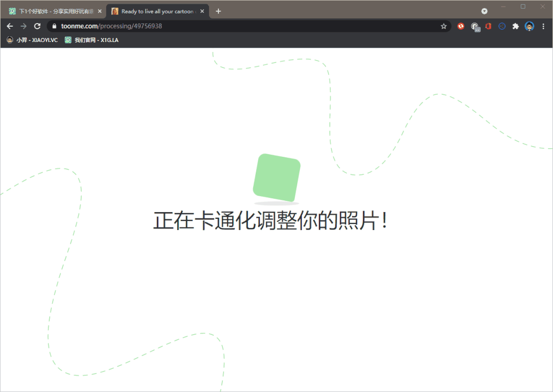Close the Chrome window
Image resolution: width=553 pixels, height=392 pixels.
pos(543,6)
